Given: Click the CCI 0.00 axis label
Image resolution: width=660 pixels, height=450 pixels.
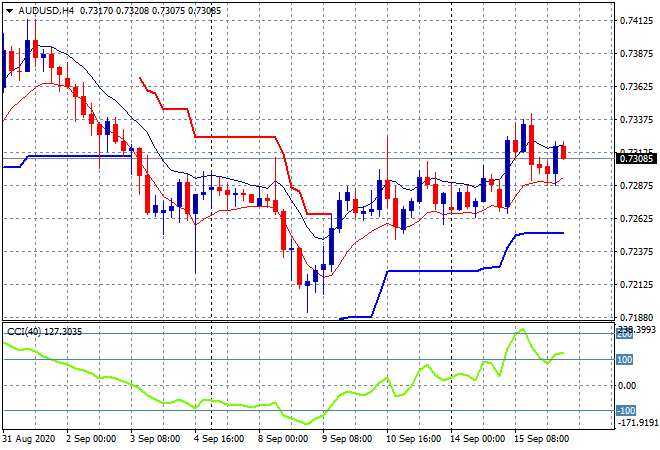Looking at the screenshot, I should (627, 386).
